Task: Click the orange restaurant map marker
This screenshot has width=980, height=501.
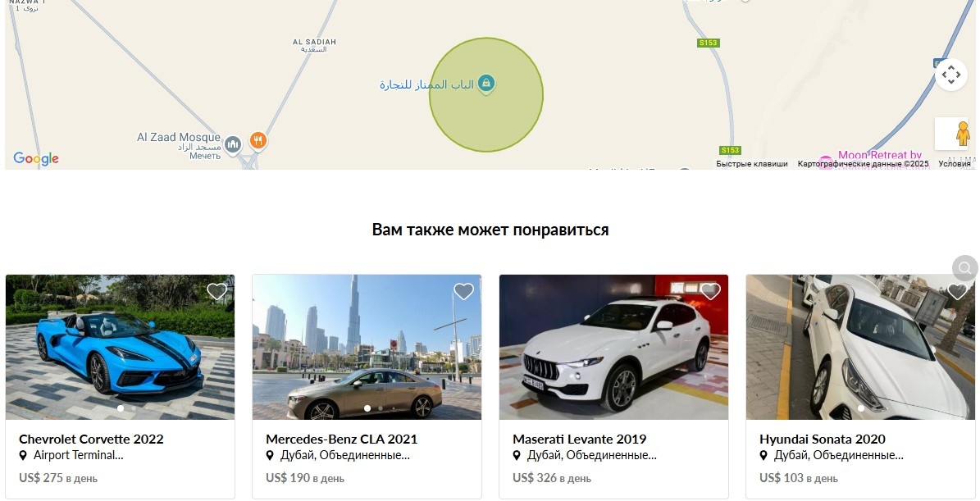Action: (258, 140)
